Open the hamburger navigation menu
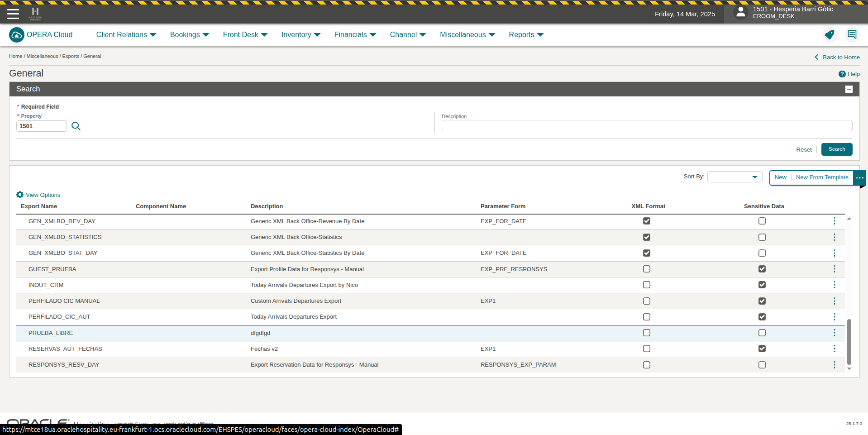The height and width of the screenshot is (435, 868). click(x=13, y=14)
